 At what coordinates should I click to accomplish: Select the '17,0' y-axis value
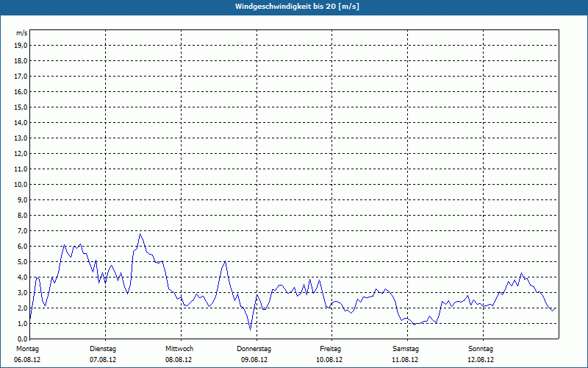[21, 77]
